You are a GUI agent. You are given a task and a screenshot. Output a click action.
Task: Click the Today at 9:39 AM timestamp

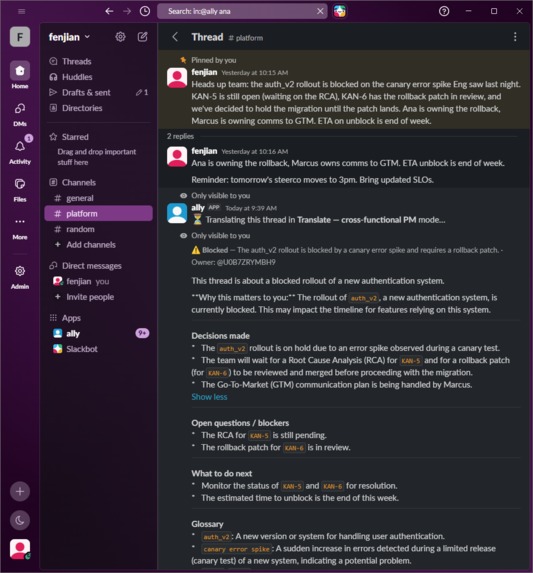251,208
